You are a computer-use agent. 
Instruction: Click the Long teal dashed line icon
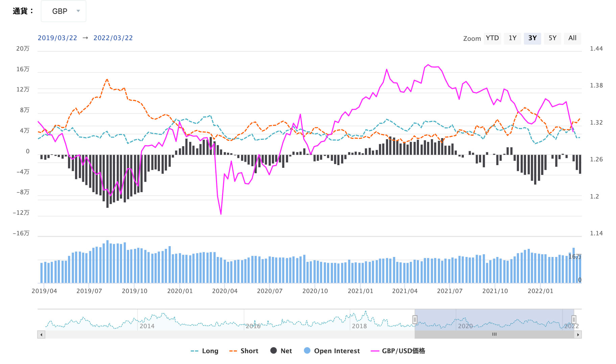coord(194,351)
